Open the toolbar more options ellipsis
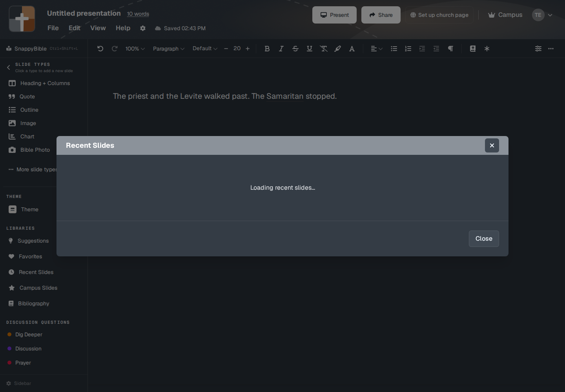Viewport: 565px width, 392px height. (551, 49)
